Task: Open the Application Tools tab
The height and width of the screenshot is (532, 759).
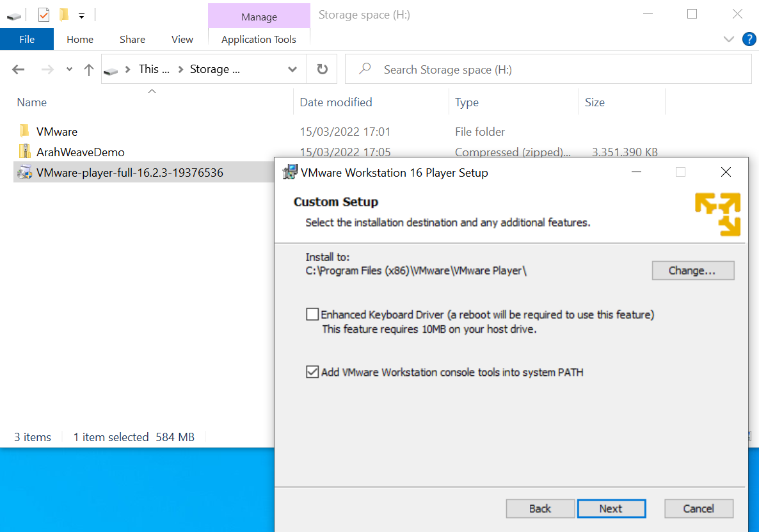Action: pyautogui.click(x=259, y=39)
